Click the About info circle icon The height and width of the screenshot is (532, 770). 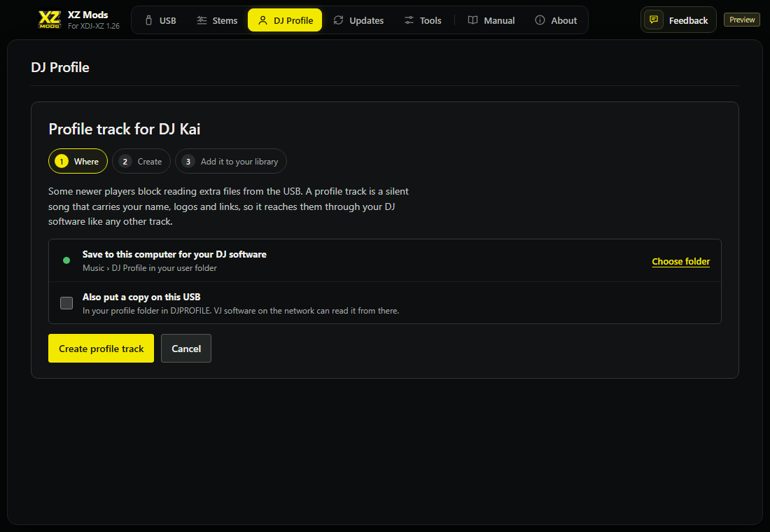point(540,20)
